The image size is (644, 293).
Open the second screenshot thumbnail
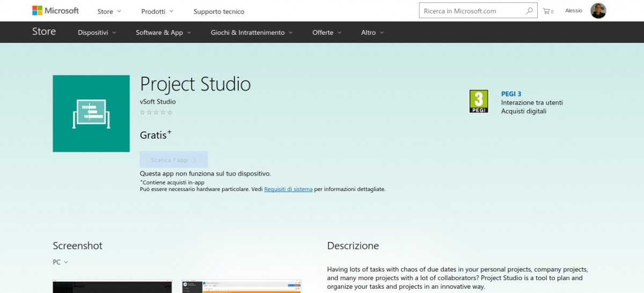[241, 286]
